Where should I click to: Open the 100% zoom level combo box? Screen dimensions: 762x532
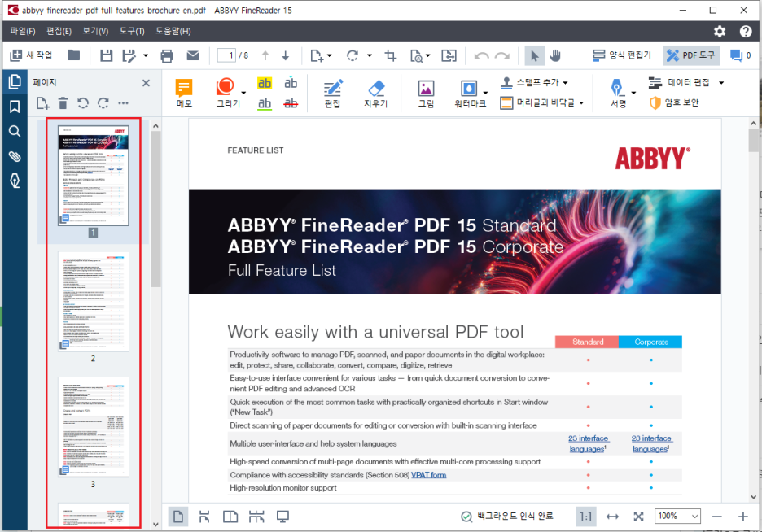tap(677, 517)
